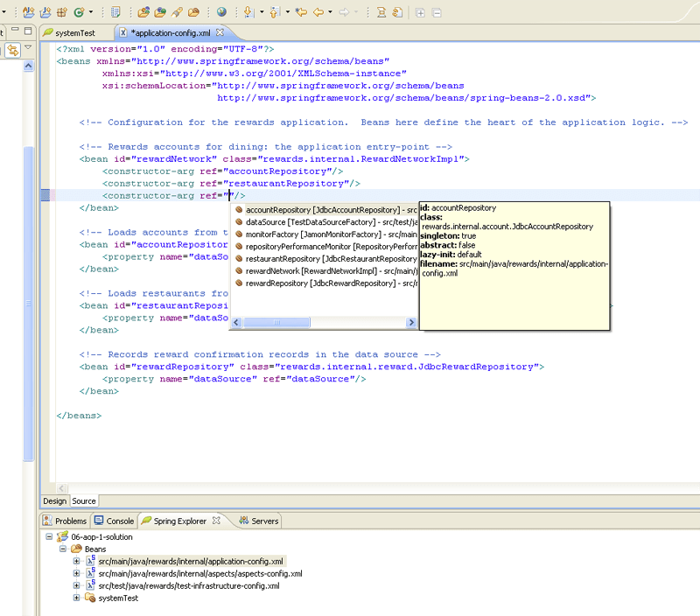700x616 pixels.
Task: Collapse the 06-aop-1-solution project node
Action: pos(49,536)
